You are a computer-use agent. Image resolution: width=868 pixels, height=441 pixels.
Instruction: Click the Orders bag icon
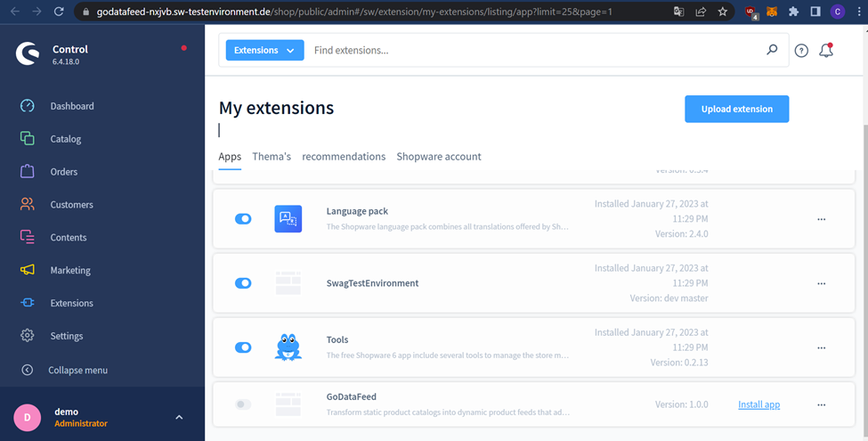click(27, 171)
